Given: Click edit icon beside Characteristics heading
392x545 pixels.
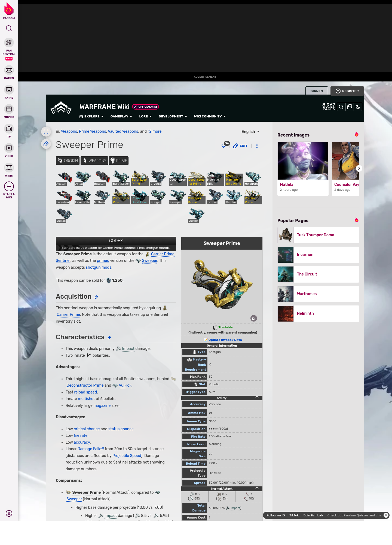Looking at the screenshot, I should point(109,338).
